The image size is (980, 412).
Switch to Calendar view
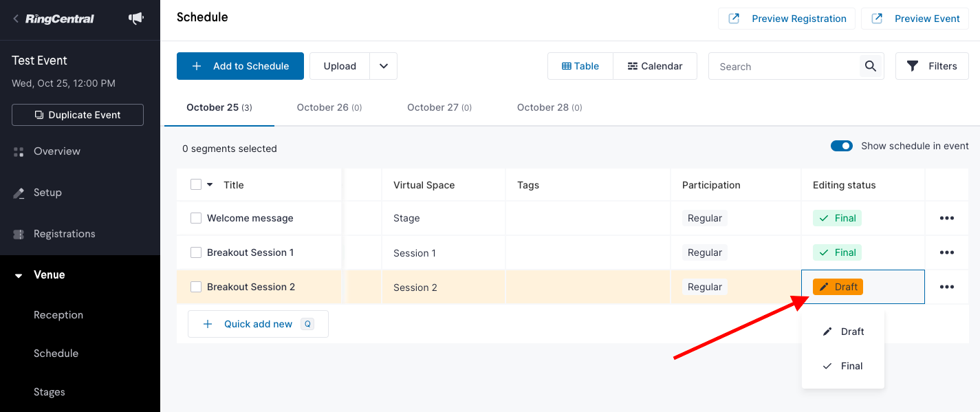point(655,66)
